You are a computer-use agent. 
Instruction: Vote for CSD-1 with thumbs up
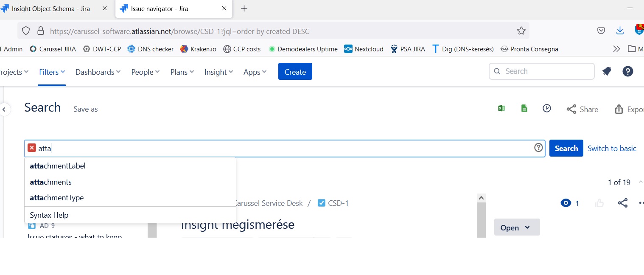click(x=599, y=203)
